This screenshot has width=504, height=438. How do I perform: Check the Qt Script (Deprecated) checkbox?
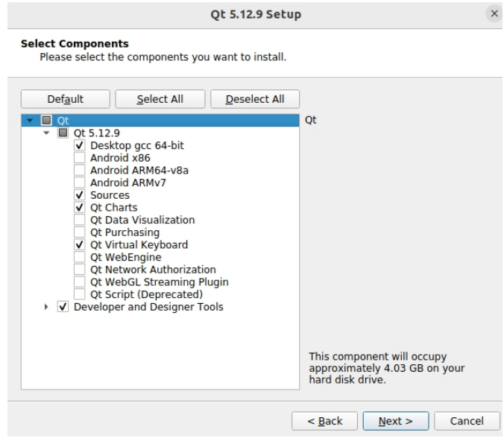click(x=79, y=294)
